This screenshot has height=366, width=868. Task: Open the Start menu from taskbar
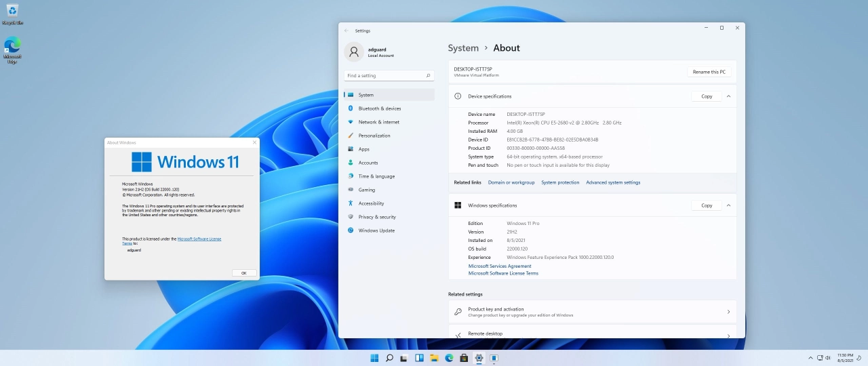(x=374, y=358)
